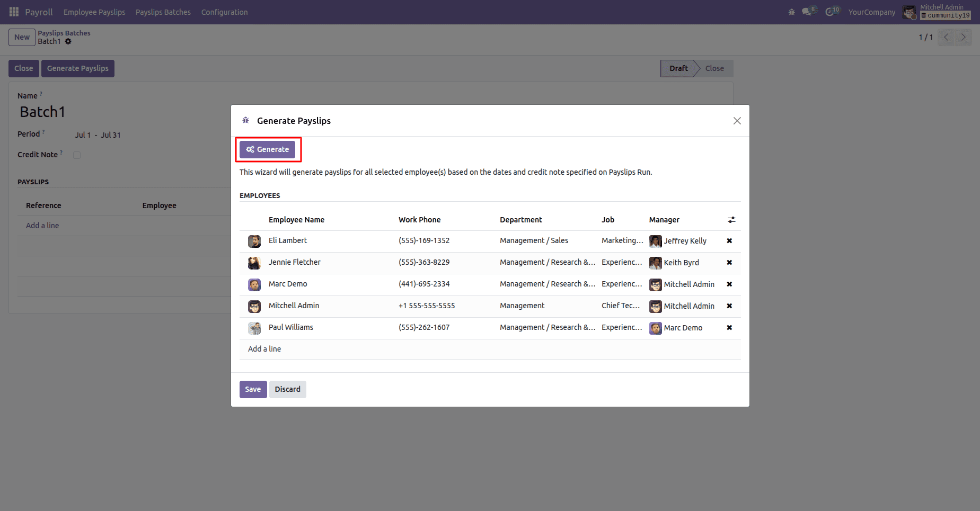Open the Payslips Batches menu
The width and height of the screenshot is (980, 511).
(x=163, y=12)
